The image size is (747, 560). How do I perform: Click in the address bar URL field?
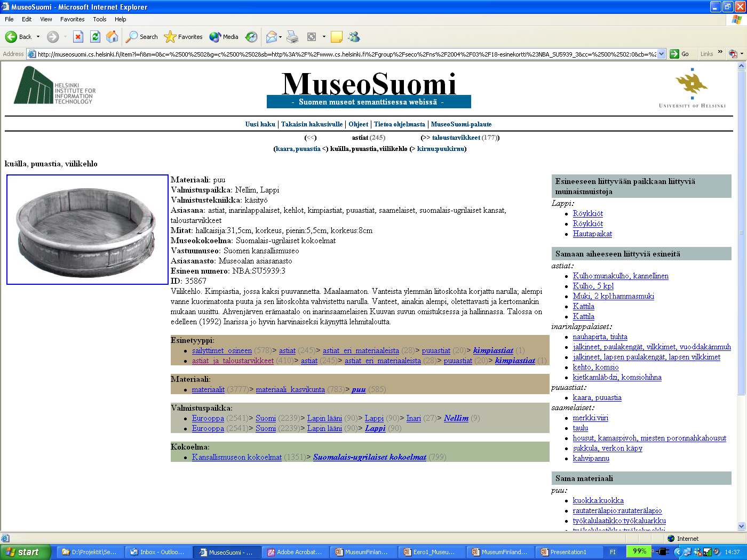(x=346, y=54)
